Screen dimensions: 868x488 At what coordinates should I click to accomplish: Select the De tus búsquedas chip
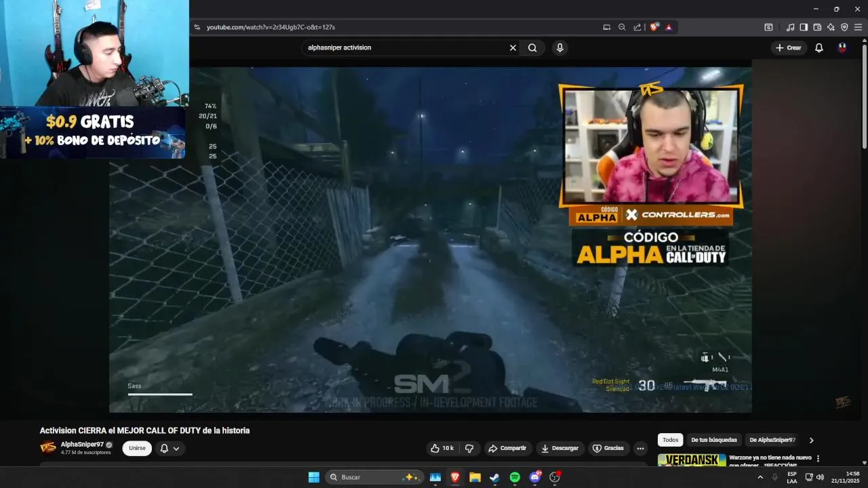[714, 440]
